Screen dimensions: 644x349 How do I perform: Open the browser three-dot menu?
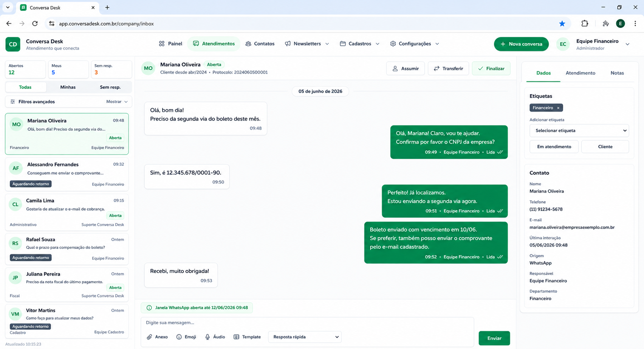click(x=635, y=23)
